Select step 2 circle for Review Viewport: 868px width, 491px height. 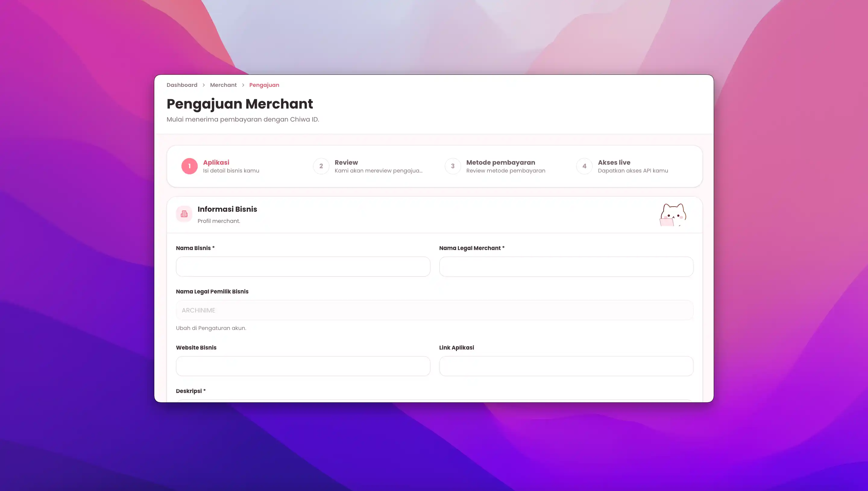[x=321, y=166]
